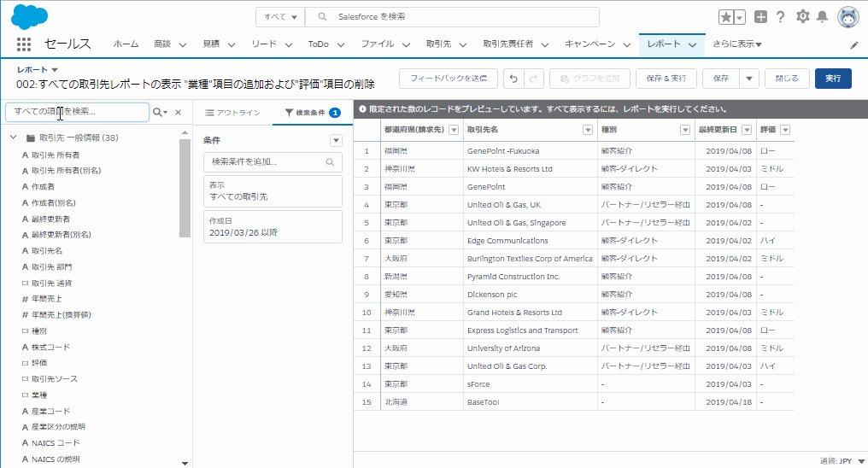Open the 取引先名 column menu arrow
868x468 pixels.
[588, 130]
